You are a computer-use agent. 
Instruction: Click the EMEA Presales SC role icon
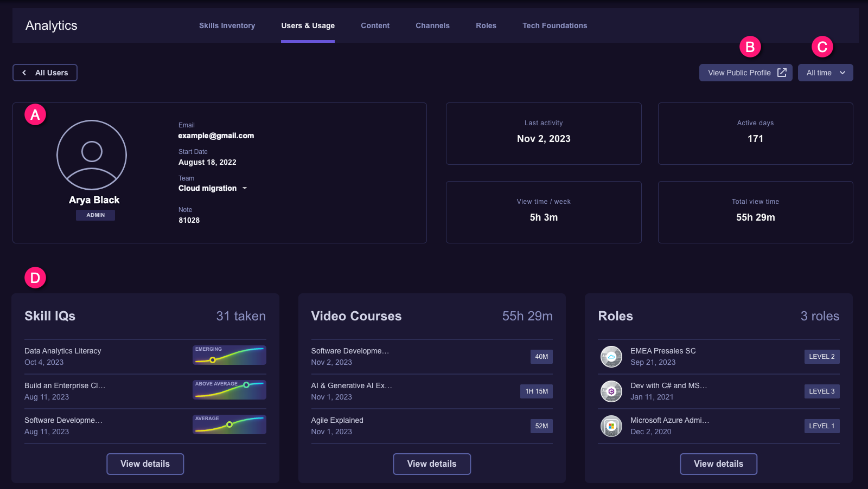pyautogui.click(x=611, y=357)
